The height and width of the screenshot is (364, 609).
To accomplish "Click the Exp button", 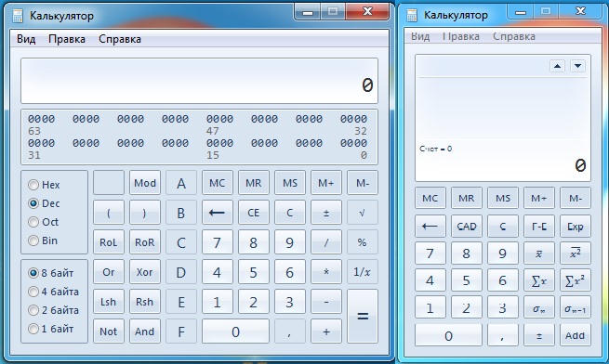I will click(576, 226).
